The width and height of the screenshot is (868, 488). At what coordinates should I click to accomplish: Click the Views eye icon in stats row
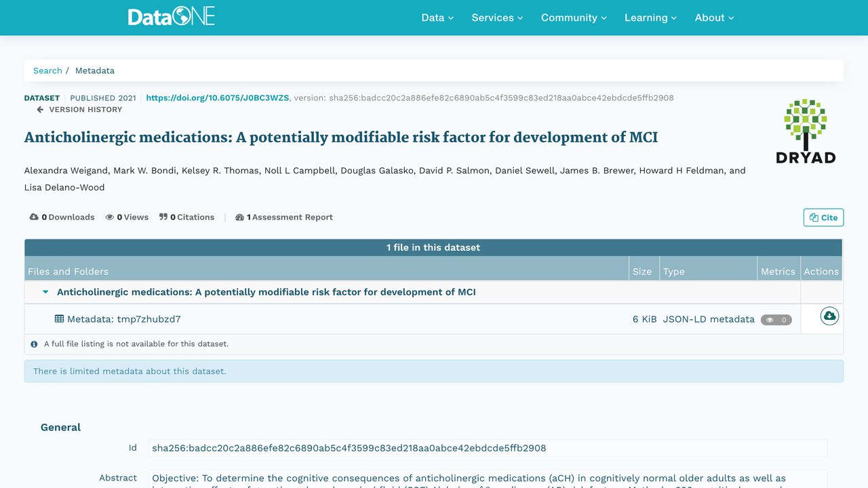pyautogui.click(x=110, y=217)
